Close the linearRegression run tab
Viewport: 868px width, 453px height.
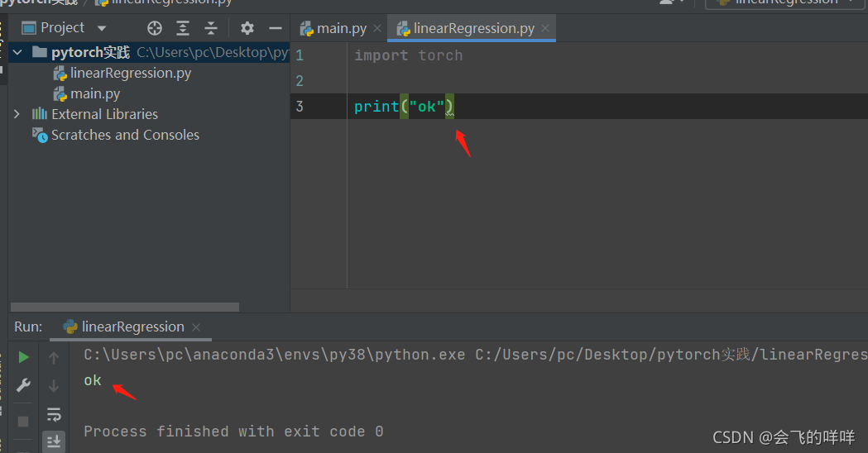[x=196, y=327]
